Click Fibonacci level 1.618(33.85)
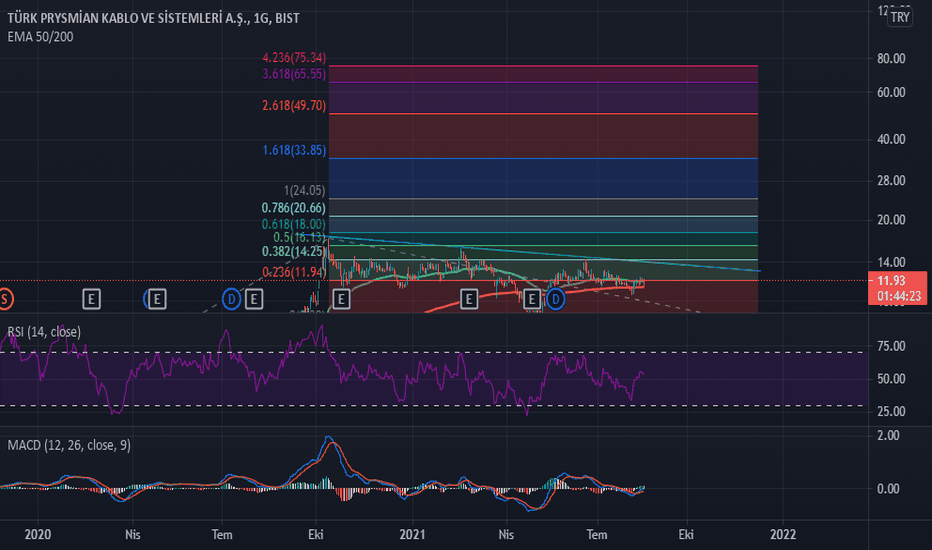The width and height of the screenshot is (932, 550). (294, 150)
